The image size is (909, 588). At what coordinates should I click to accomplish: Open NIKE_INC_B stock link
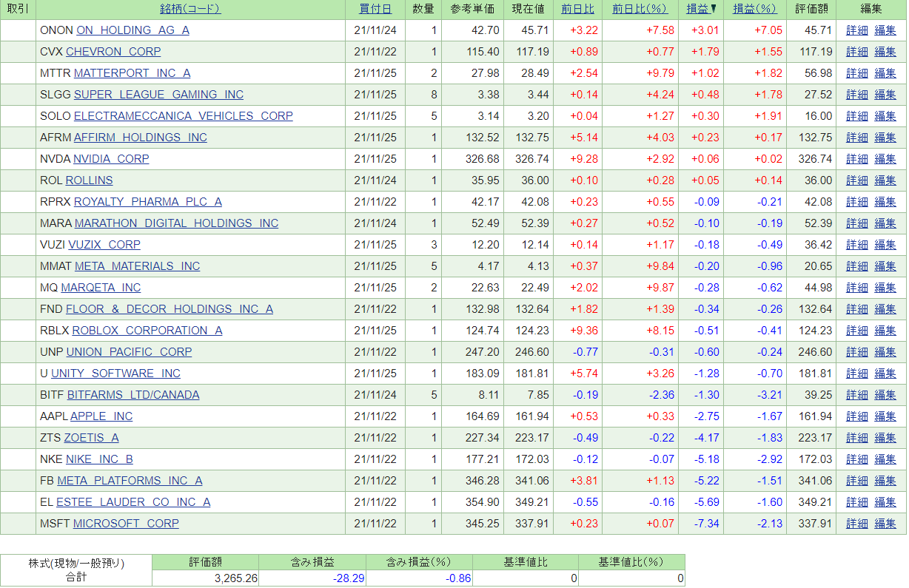100,459
